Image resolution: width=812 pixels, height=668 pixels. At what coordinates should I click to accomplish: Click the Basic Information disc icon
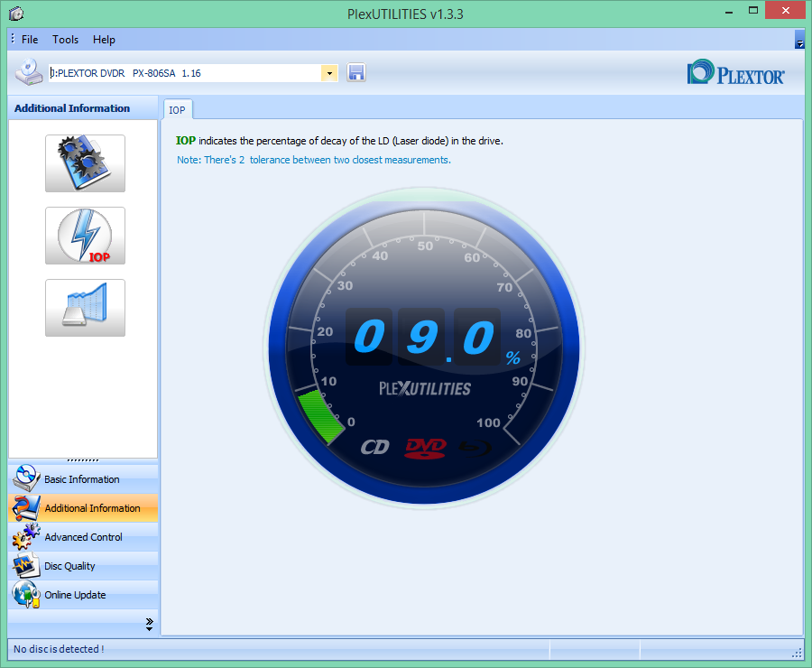[x=26, y=478]
